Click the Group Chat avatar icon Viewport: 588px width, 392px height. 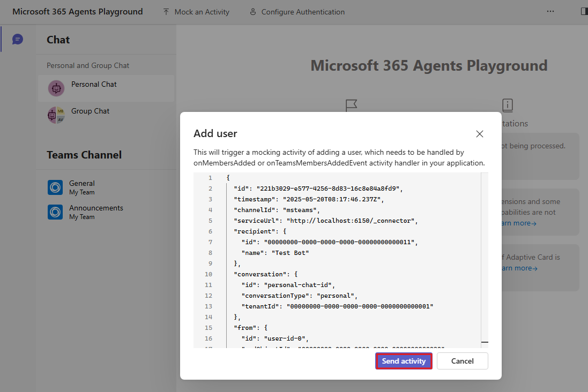pos(56,115)
